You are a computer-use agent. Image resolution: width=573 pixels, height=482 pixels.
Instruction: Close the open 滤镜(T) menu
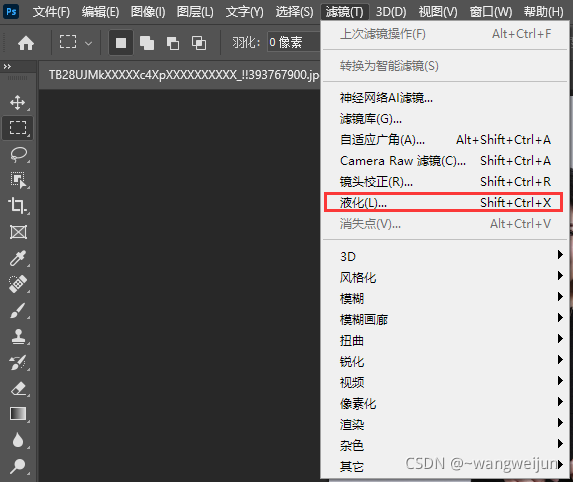344,12
